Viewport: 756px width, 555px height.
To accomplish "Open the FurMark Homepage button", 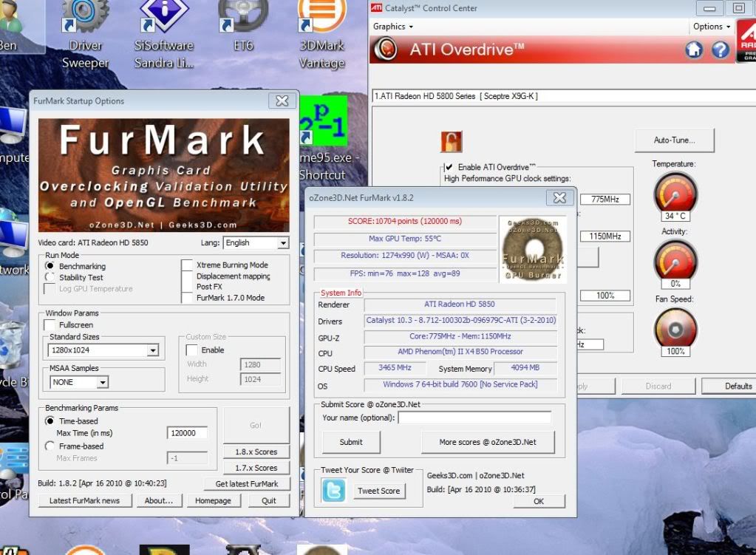I will (213, 500).
